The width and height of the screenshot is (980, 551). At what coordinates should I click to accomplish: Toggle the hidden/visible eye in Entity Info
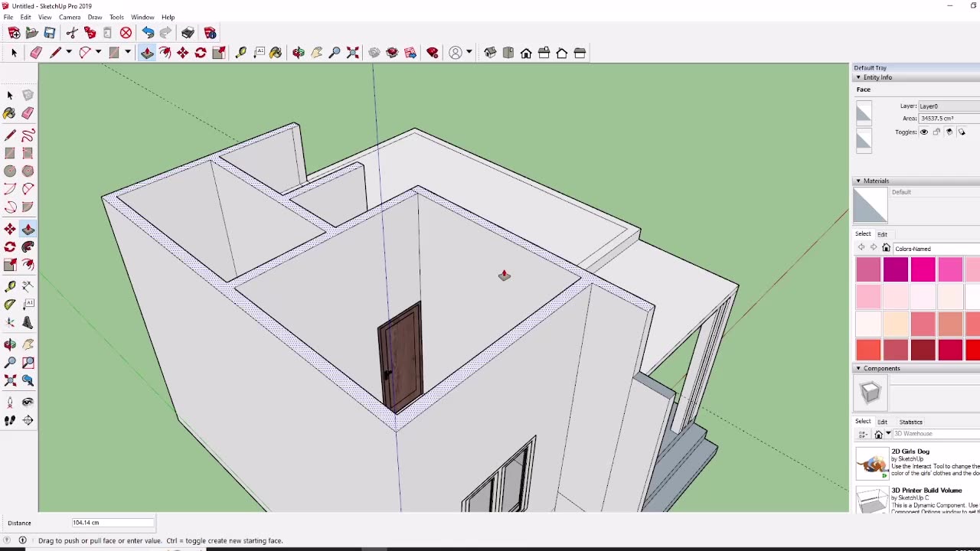(924, 132)
